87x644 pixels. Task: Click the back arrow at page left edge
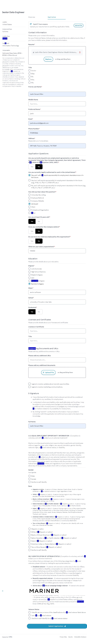coord(3,591)
